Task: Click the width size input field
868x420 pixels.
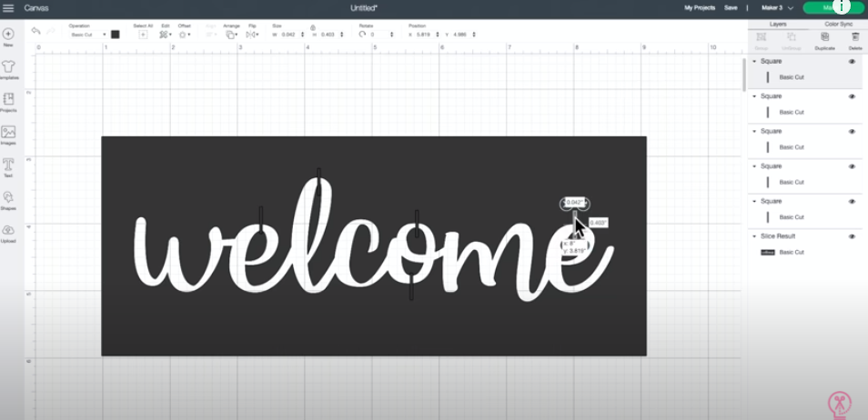Action: point(289,35)
